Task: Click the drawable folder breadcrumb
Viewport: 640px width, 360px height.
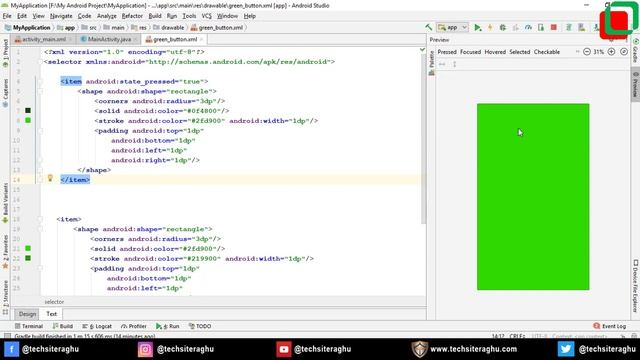Action: coord(168,27)
